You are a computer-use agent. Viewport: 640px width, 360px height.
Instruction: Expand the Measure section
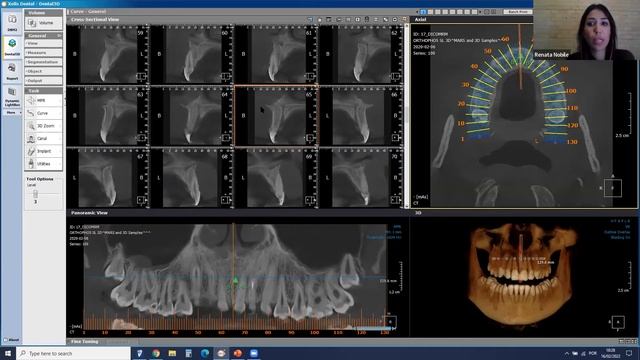pyautogui.click(x=43, y=53)
